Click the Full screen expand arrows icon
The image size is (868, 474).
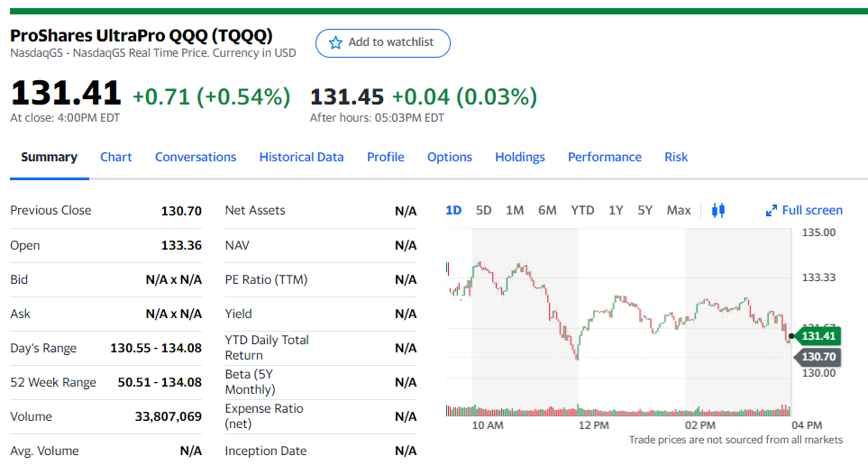click(x=772, y=211)
